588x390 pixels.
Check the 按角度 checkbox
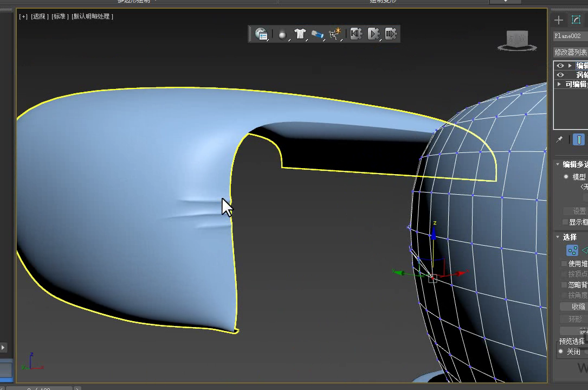[x=564, y=295]
